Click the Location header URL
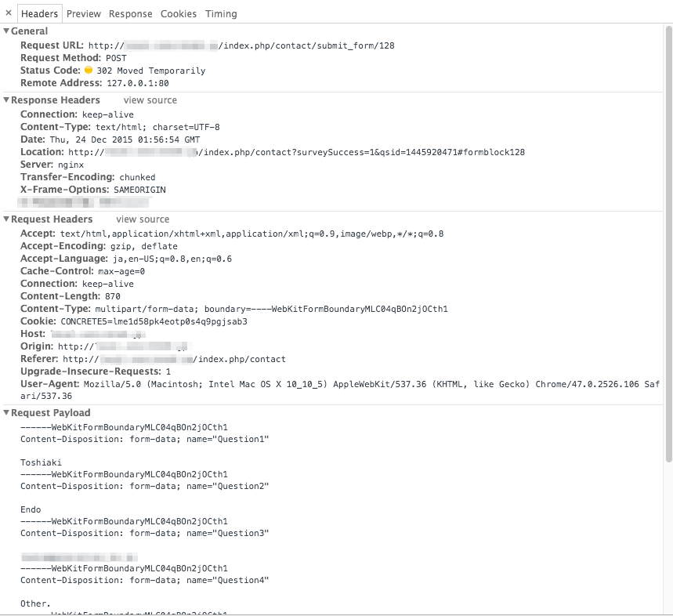The height and width of the screenshot is (616, 673). tap(297, 152)
